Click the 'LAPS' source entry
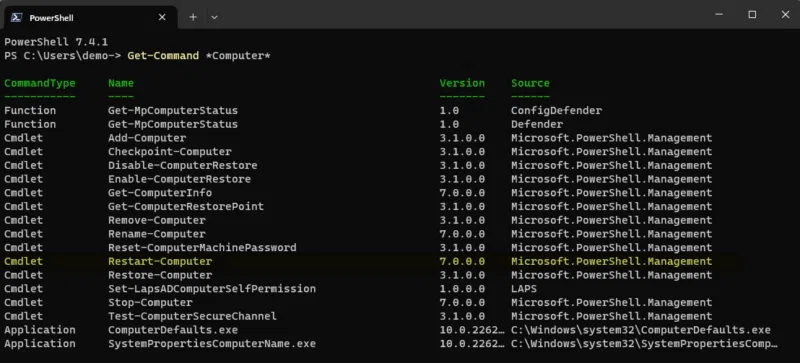Viewport: 800px width, 363px height. pyautogui.click(x=524, y=289)
